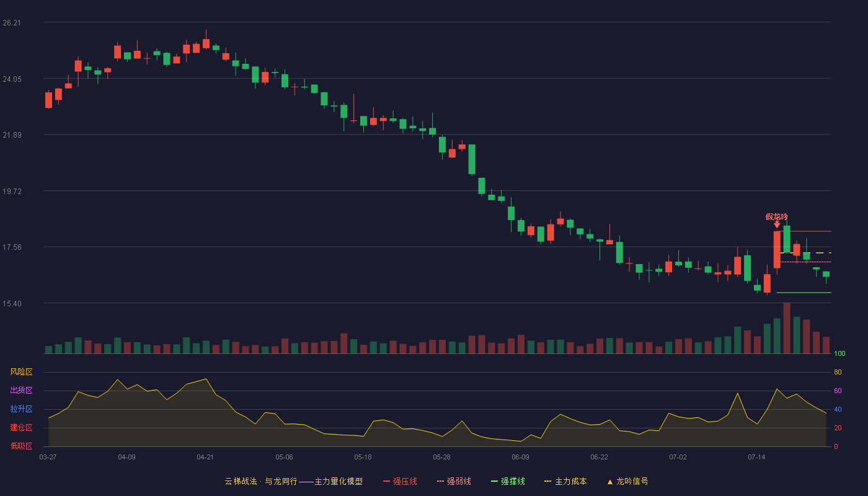Image resolution: width=868 pixels, height=496 pixels.
Task: Click the 06-09 date label
Action: click(x=520, y=457)
